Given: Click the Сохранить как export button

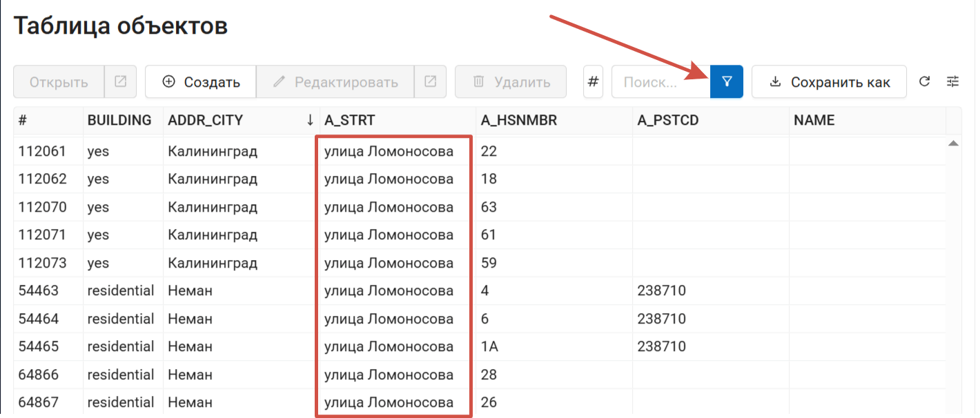Looking at the screenshot, I should 829,82.
